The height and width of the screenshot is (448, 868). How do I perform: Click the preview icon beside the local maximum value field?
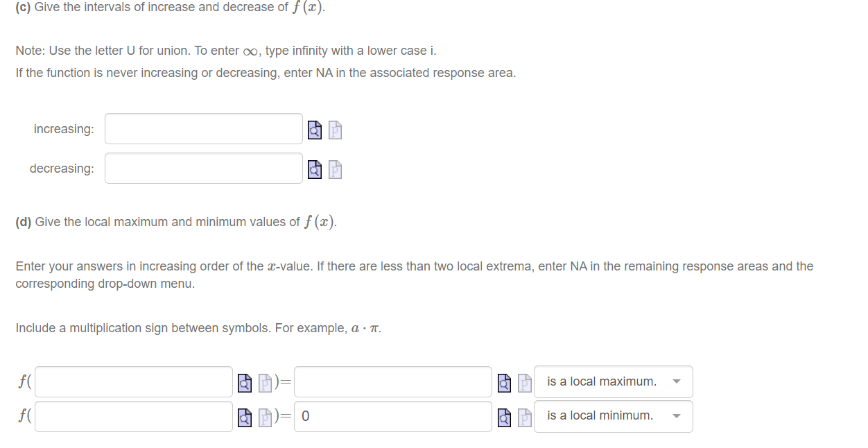[505, 381]
